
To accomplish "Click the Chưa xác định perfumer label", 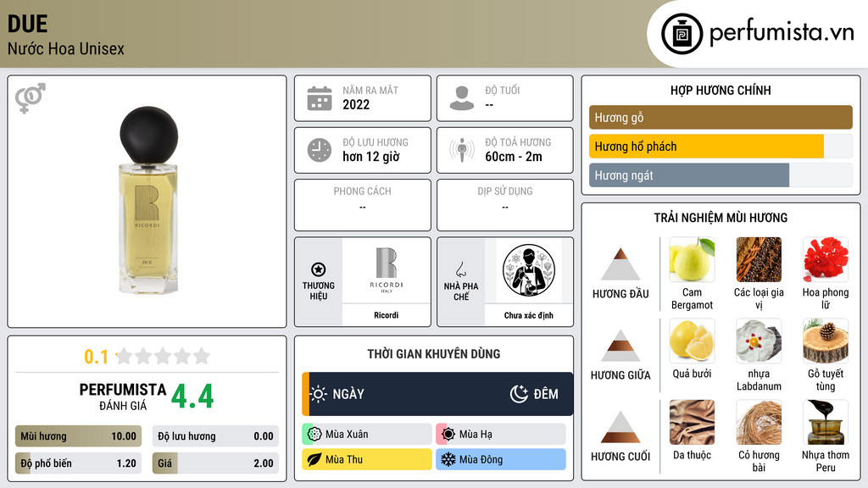I will point(529,315).
